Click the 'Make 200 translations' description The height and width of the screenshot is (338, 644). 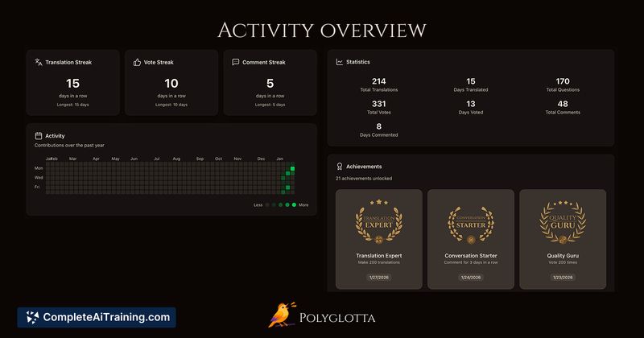click(x=378, y=262)
